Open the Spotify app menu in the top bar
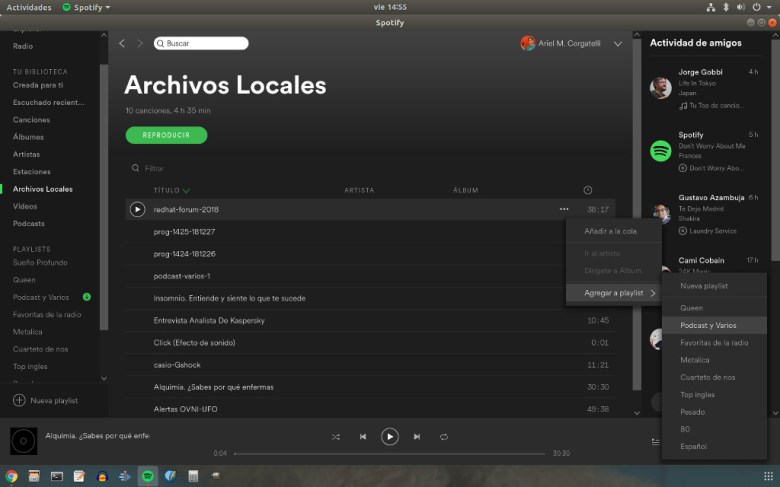Screen dimensions: 780x487 click(86, 7)
